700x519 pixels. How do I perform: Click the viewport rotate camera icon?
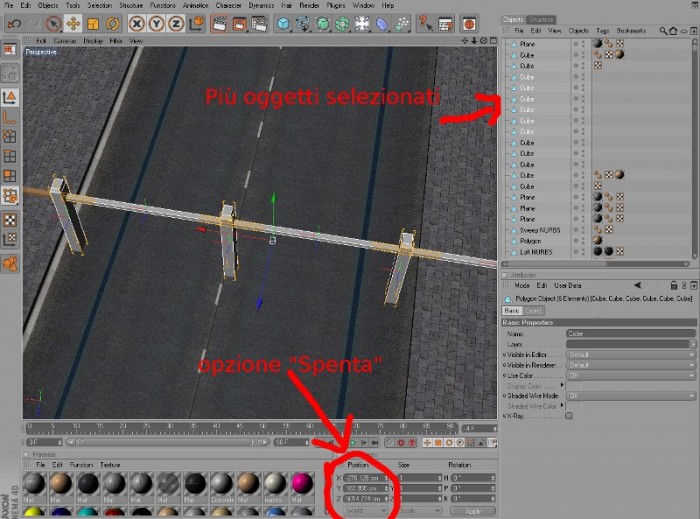click(483, 41)
